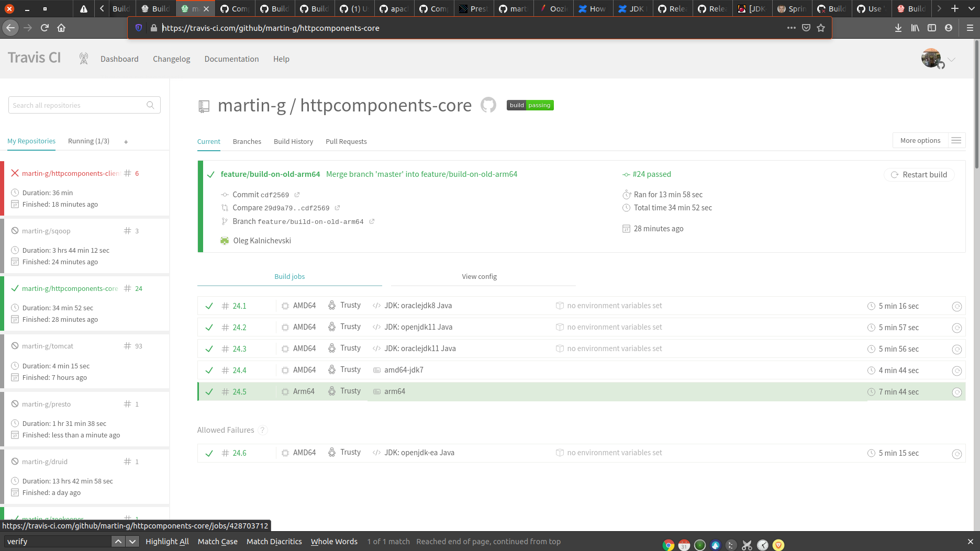Open external link icon beside Compare 29d9a79..cdf2569

337,208
